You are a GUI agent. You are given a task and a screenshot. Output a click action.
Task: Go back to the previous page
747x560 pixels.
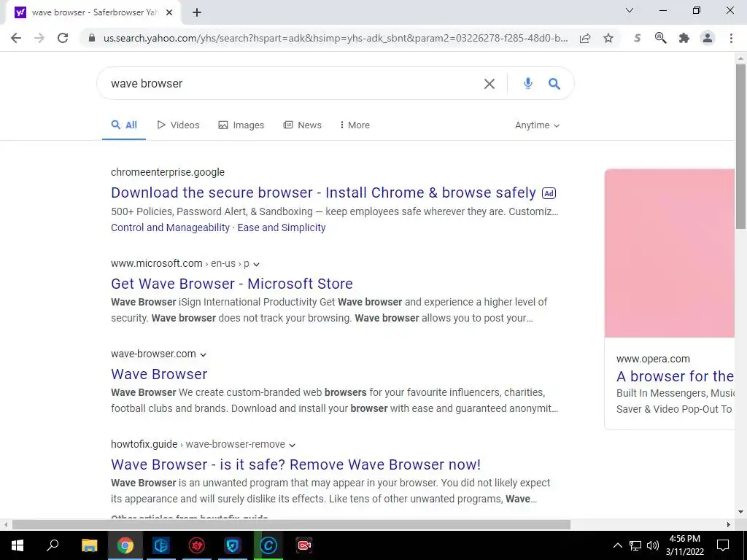click(16, 38)
